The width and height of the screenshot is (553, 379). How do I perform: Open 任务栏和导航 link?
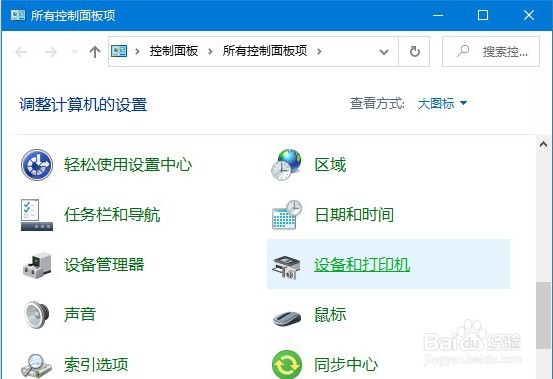(112, 215)
